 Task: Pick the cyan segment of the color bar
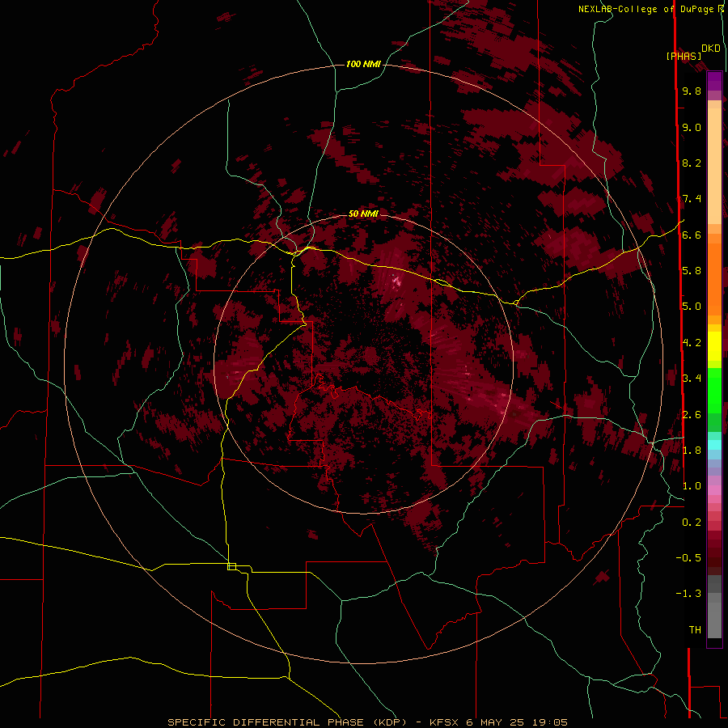[714, 445]
